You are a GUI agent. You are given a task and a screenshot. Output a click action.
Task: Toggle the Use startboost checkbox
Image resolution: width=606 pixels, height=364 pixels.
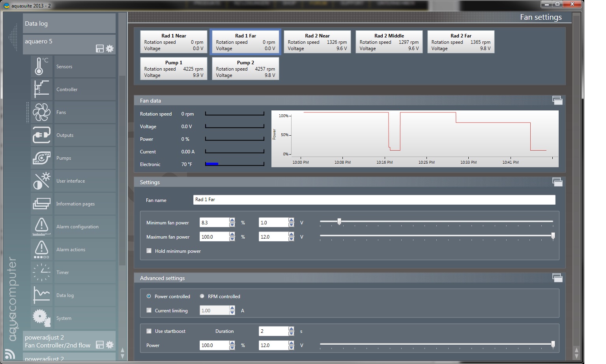click(149, 331)
